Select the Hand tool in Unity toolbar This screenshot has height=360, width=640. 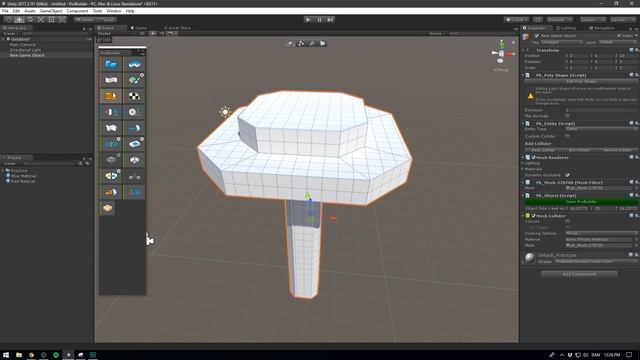click(x=8, y=20)
